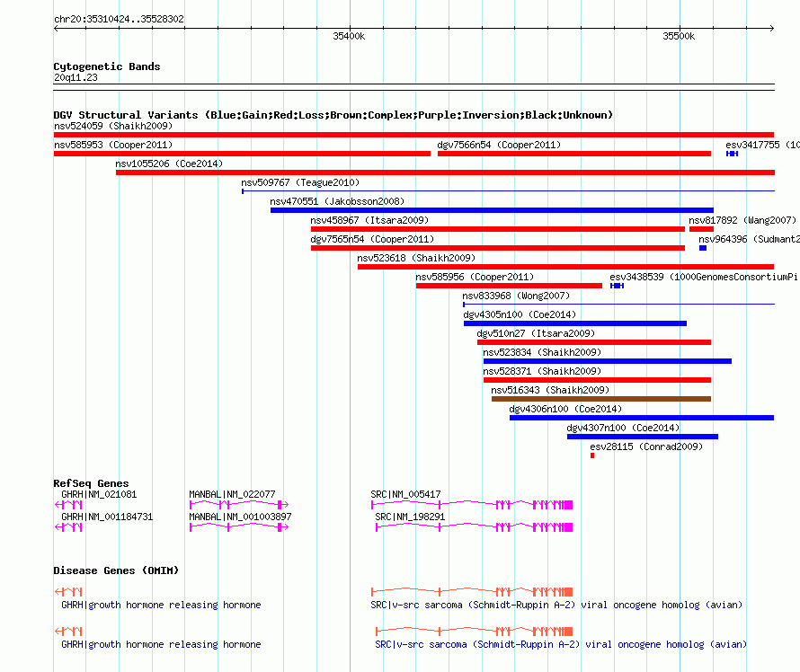Select the nsv585953 (Cooper2011) variant bar
Viewport: 800px width, 672px height.
pos(242,154)
